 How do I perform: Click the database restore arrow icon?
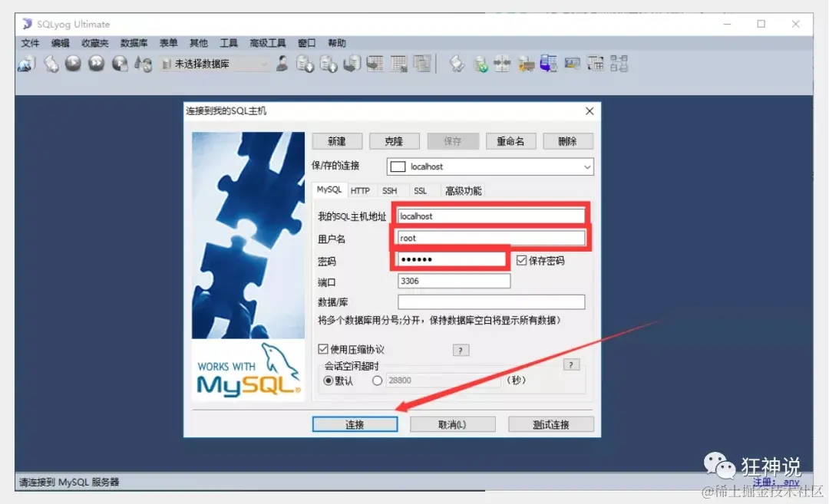pyautogui.click(x=352, y=64)
